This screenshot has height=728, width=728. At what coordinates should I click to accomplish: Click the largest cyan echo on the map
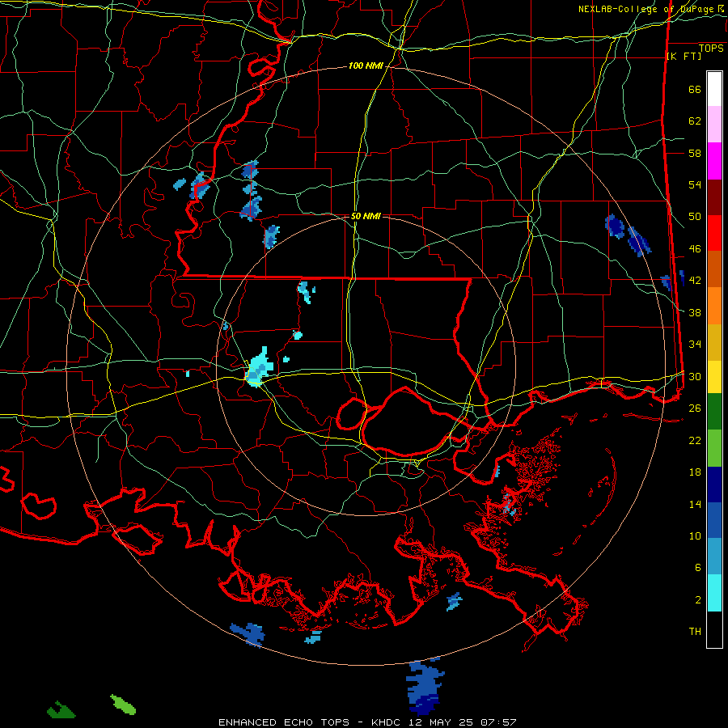tap(259, 368)
